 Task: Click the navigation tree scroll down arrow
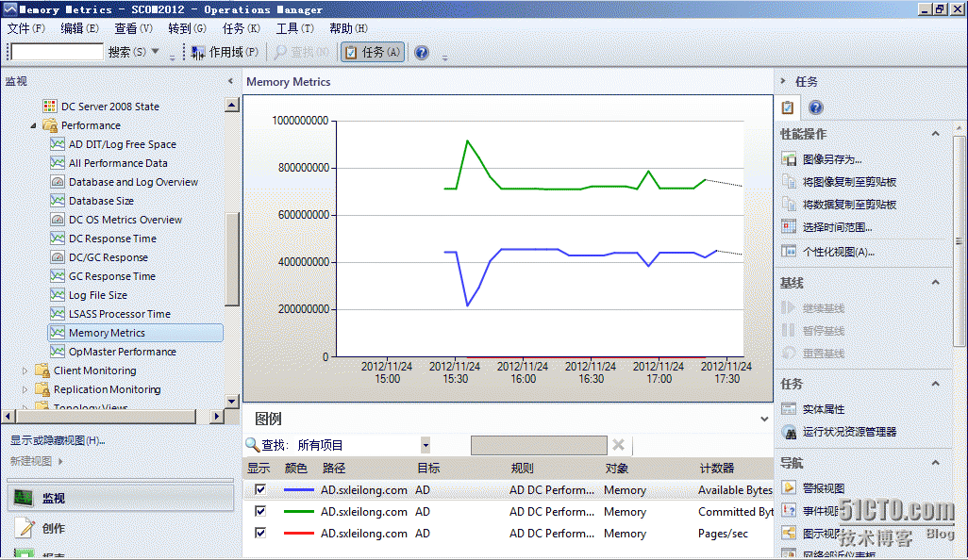pos(232,401)
